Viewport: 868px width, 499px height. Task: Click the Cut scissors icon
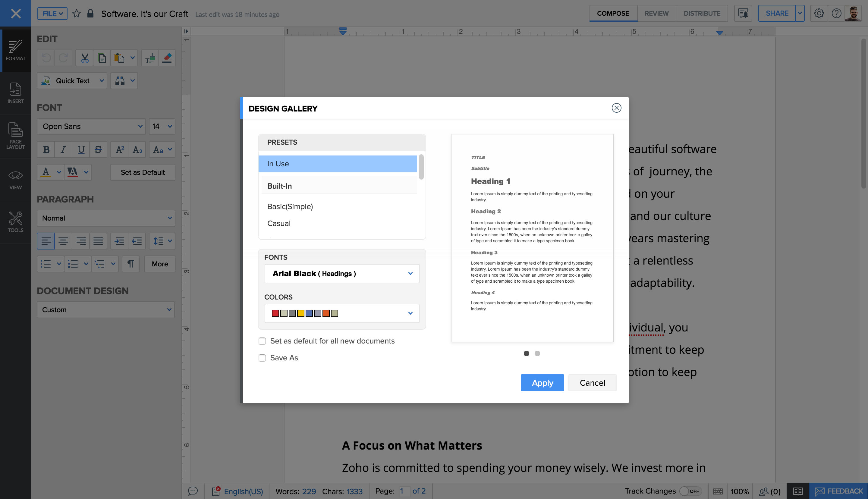pos(85,58)
